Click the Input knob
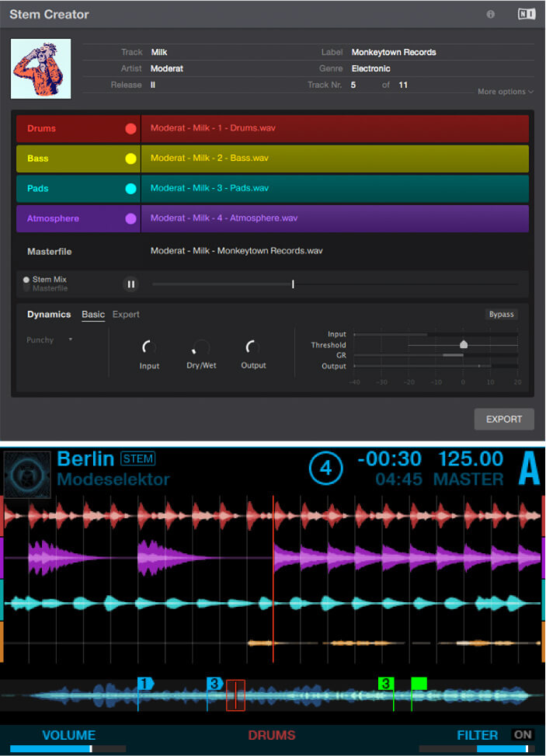546x756 pixels. tap(149, 347)
